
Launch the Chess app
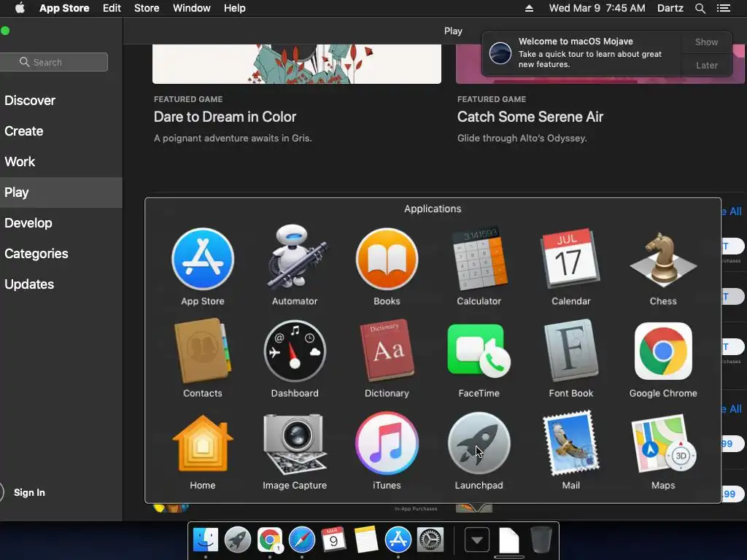[x=663, y=260]
